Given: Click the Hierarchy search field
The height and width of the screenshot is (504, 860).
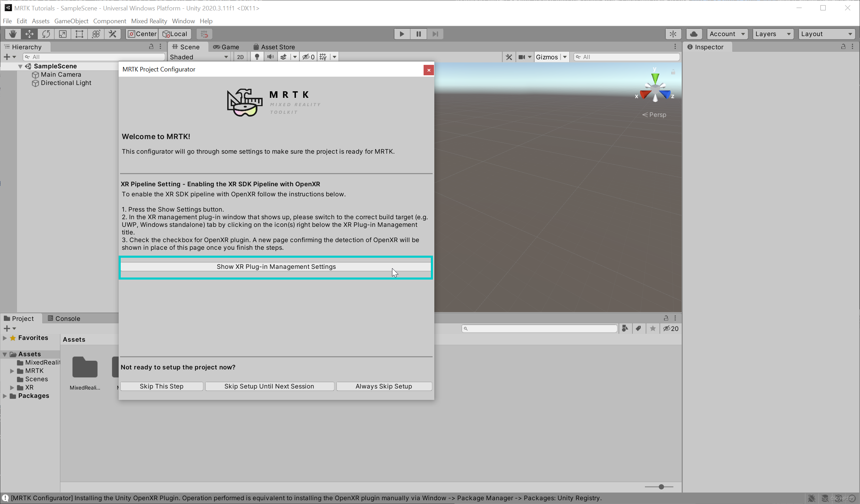Looking at the screenshot, I should click(x=94, y=57).
